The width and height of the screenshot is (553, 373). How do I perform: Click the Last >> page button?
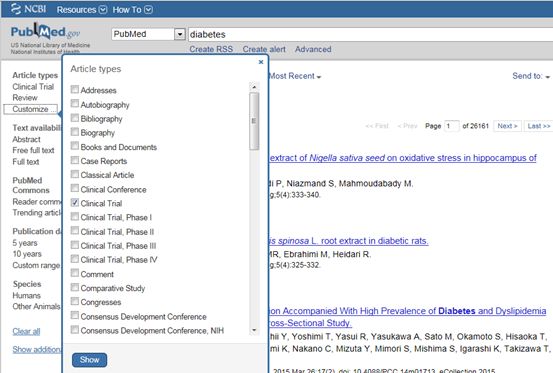click(539, 126)
